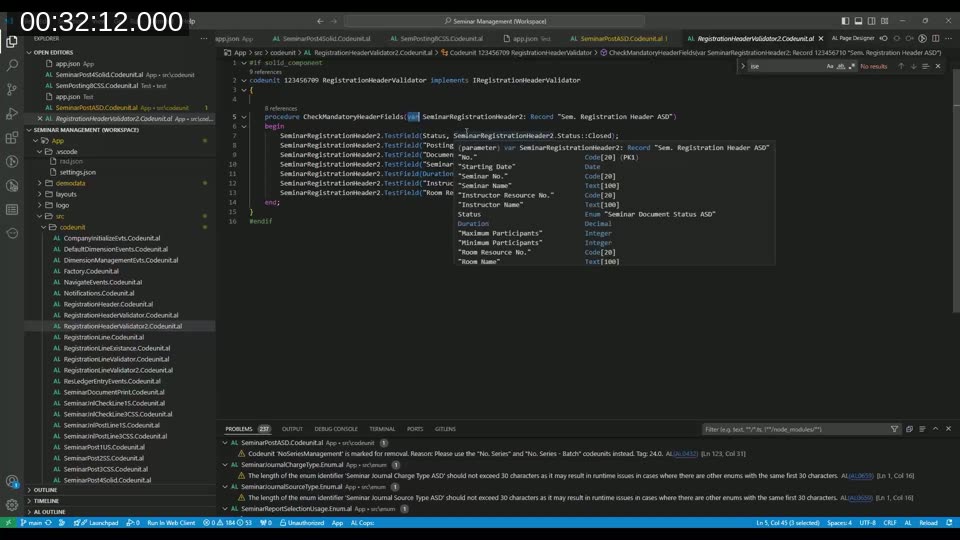Viewport: 960px width, 540px height.
Task: Collapse all problems in panel
Action: (909, 429)
